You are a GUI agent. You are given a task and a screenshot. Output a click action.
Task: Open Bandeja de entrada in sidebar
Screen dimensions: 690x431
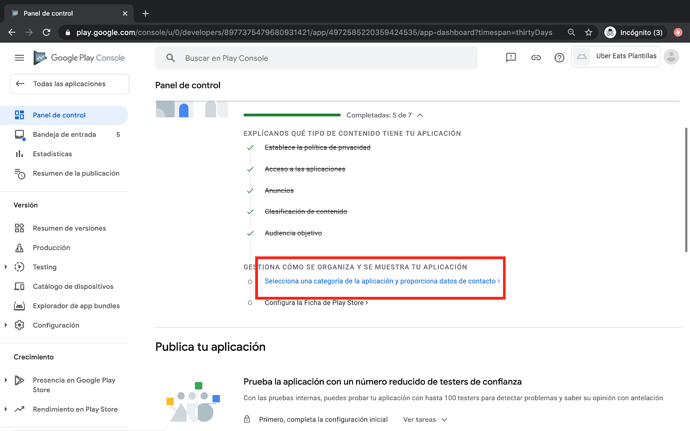[x=64, y=134]
